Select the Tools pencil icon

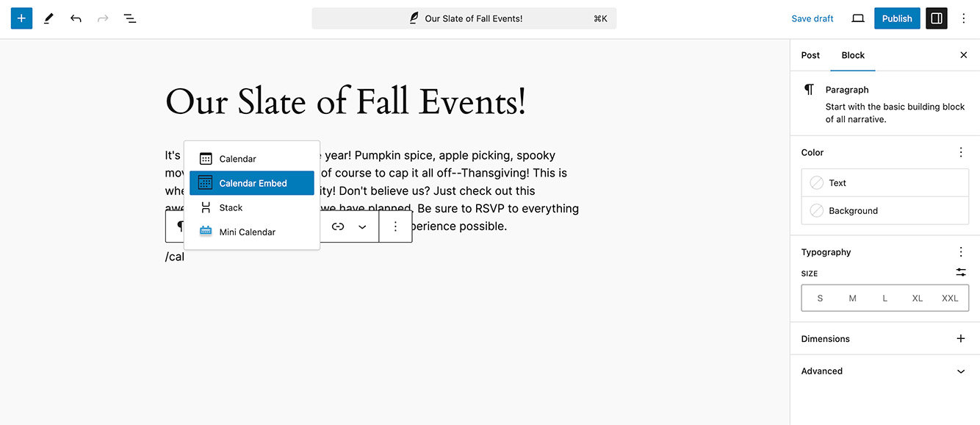click(48, 18)
